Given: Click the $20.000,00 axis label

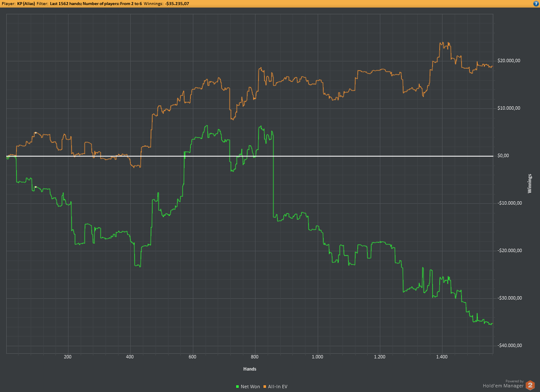Looking at the screenshot, I should [509, 61].
